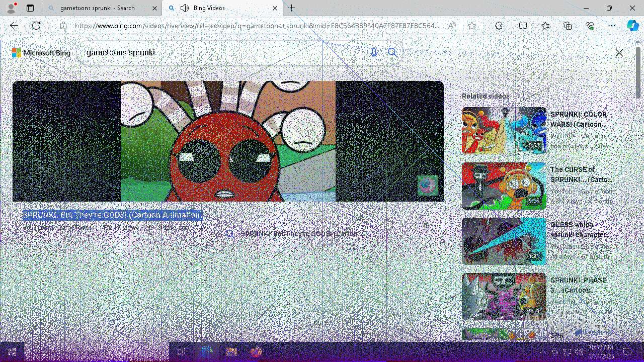This screenshot has width=644, height=362.
Task: Go back to the previous page
Action: point(14,26)
